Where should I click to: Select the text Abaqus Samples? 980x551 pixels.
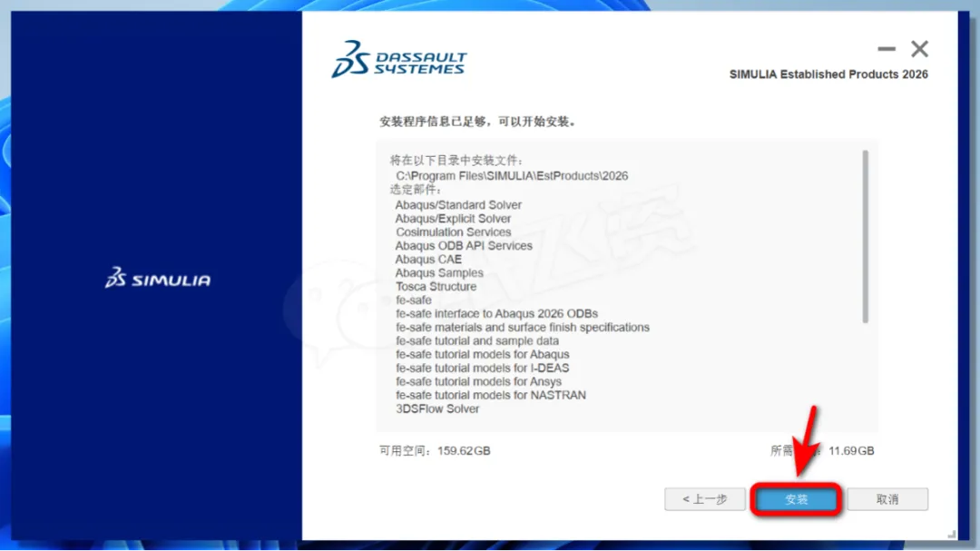(439, 273)
